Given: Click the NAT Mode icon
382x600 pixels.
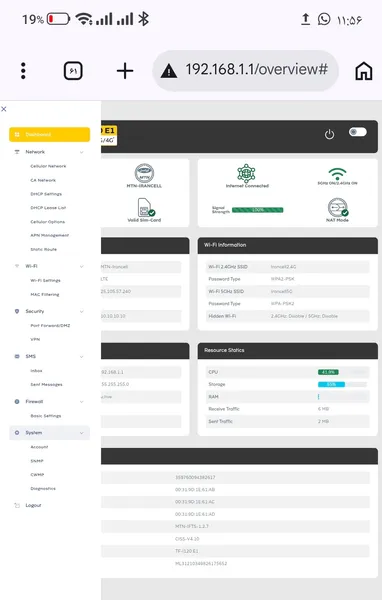Looking at the screenshot, I should pyautogui.click(x=338, y=207).
